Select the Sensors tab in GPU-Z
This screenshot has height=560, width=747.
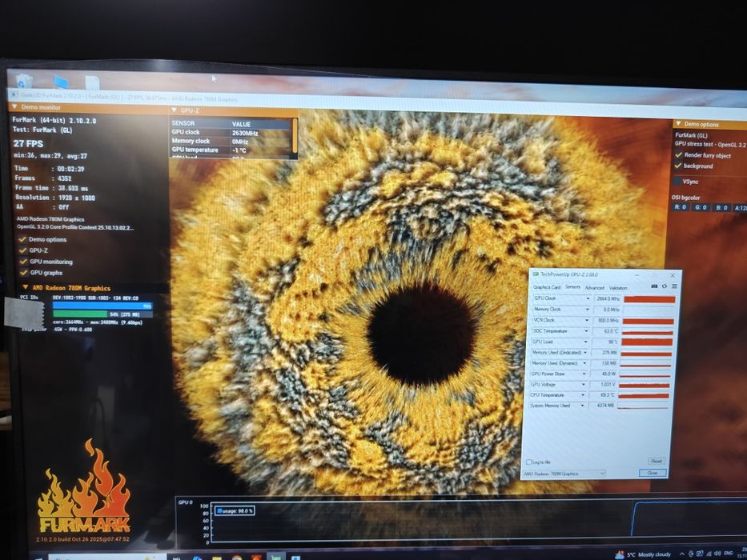[572, 286]
